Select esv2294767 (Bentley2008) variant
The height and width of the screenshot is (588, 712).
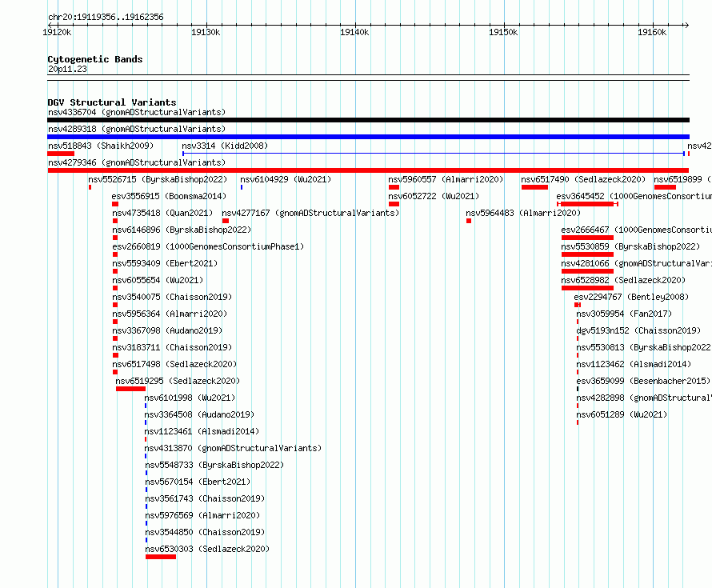(x=631, y=297)
